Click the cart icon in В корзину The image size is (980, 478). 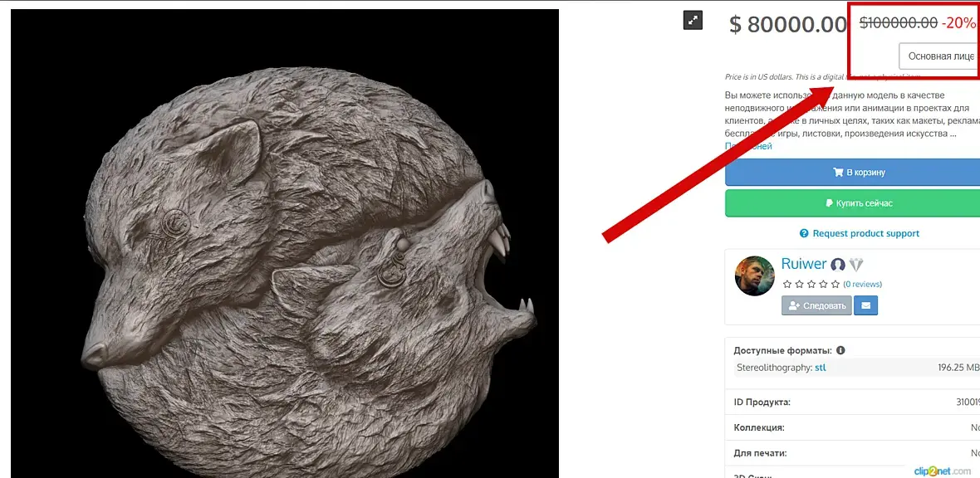click(x=838, y=173)
